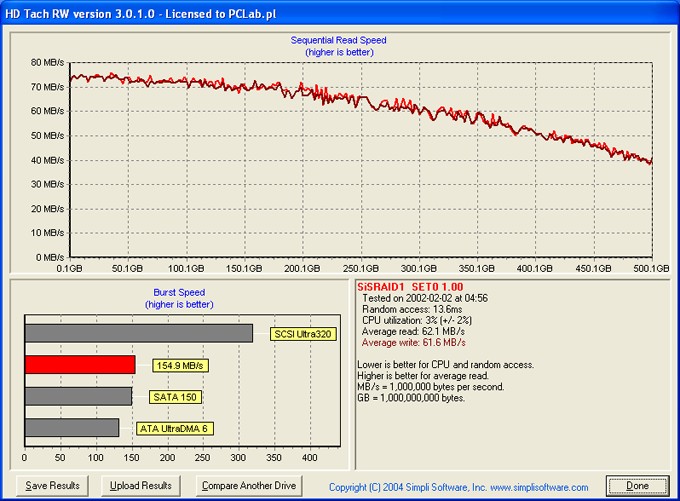The image size is (680, 501).
Task: Open Compare Another Drive
Action: click(249, 486)
